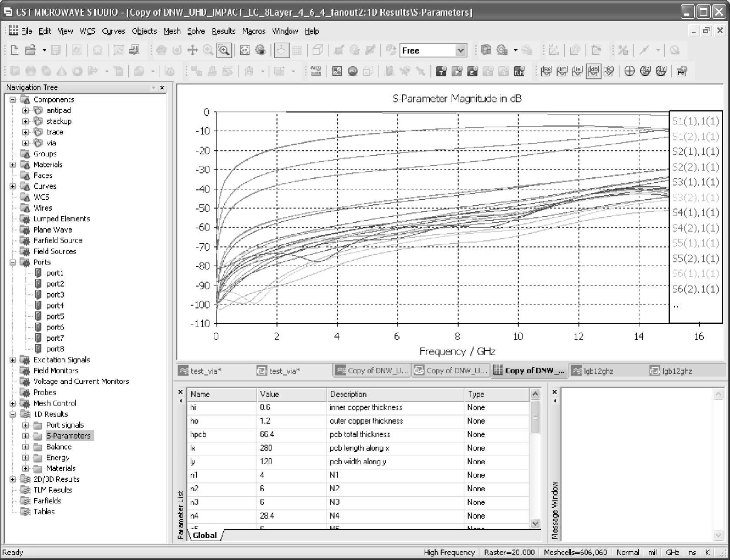This screenshot has height=560, width=730.
Task: Open the Free mesh type dropdown
Action: (x=461, y=50)
